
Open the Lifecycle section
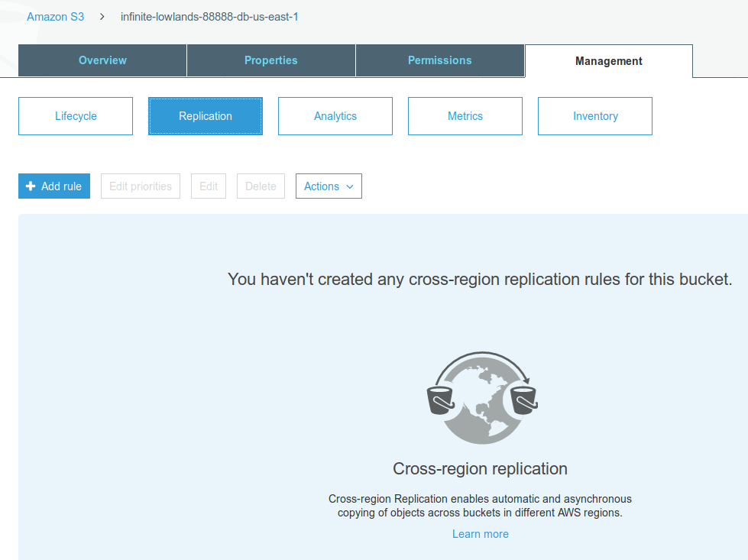(x=76, y=116)
